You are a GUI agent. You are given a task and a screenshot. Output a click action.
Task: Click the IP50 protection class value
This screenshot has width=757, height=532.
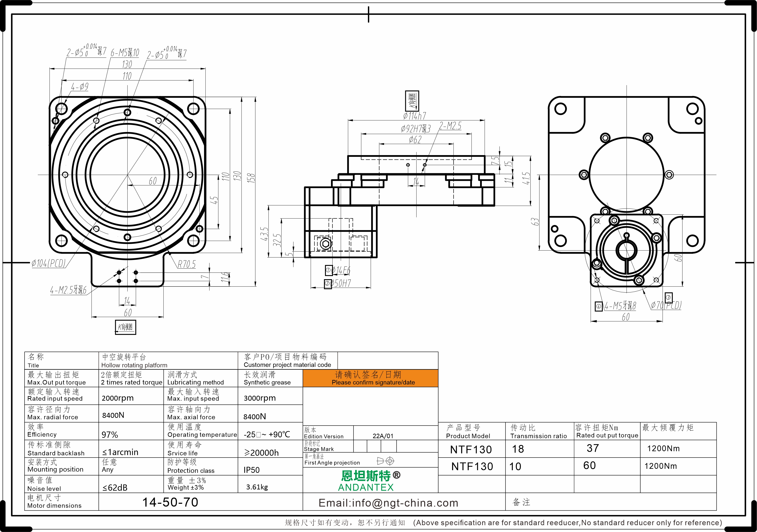pyautogui.click(x=251, y=470)
